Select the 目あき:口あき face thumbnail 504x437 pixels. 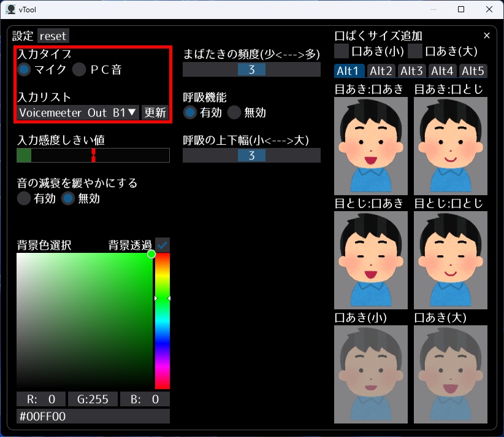tap(370, 145)
